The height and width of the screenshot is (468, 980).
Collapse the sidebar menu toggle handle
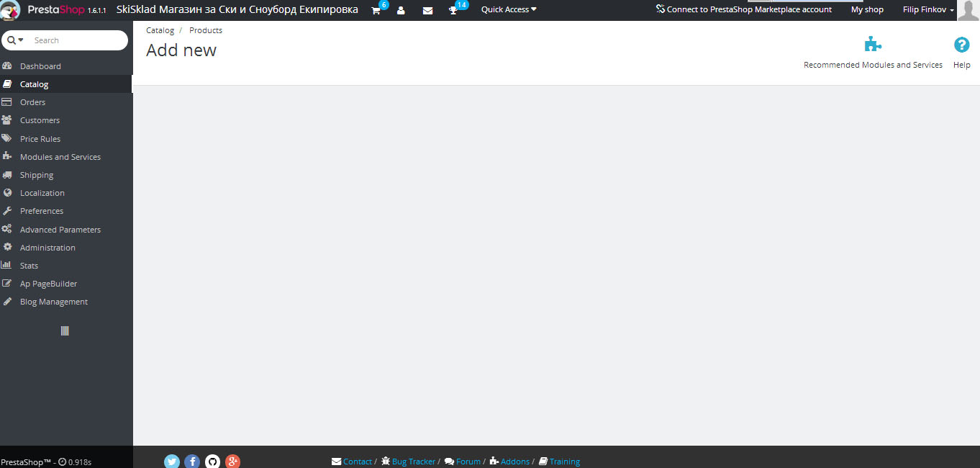(65, 331)
